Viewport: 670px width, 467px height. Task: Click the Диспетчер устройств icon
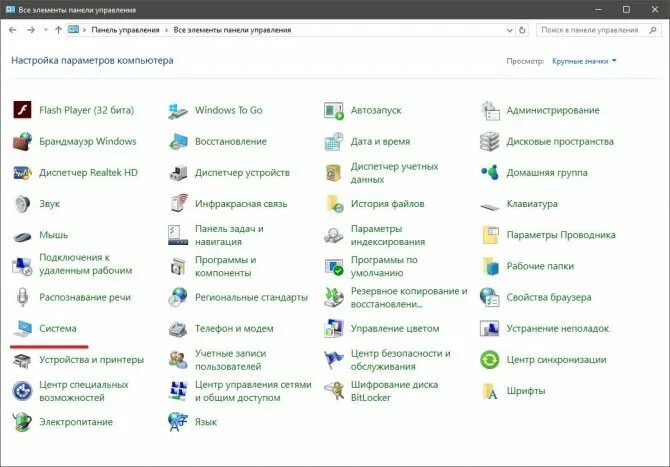pyautogui.click(x=178, y=173)
